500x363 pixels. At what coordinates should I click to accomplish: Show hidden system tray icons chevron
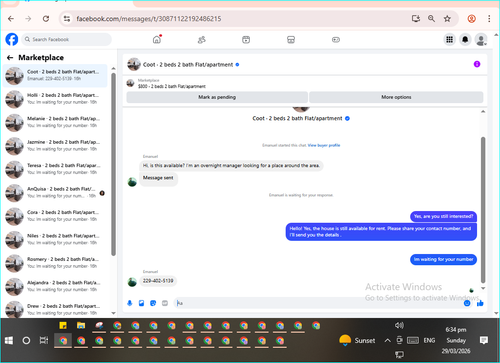pyautogui.click(x=387, y=340)
